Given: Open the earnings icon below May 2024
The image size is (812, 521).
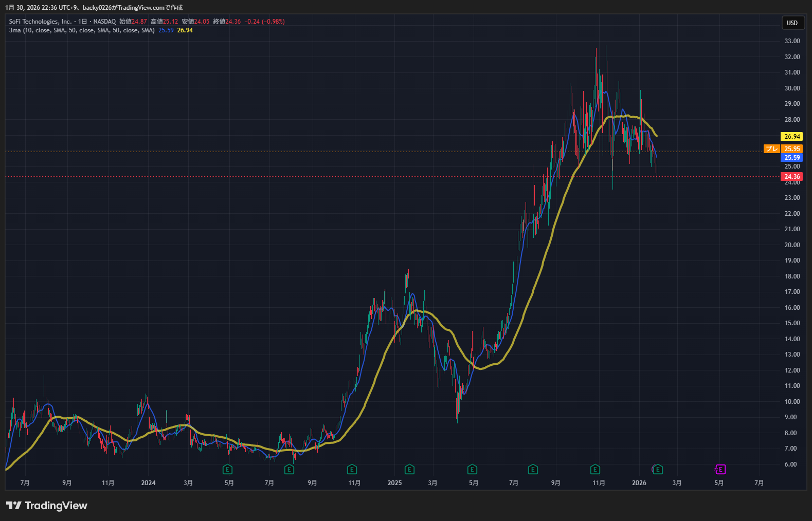Looking at the screenshot, I should click(x=227, y=469).
